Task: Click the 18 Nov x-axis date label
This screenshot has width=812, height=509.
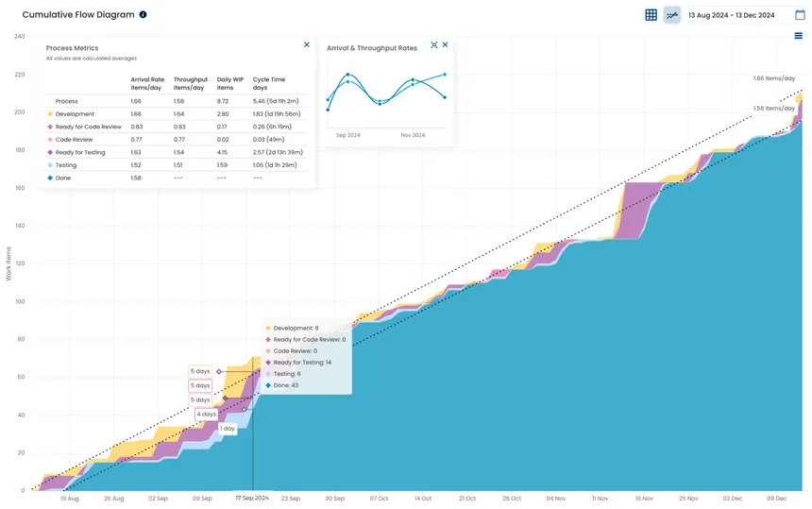Action: 645,499
